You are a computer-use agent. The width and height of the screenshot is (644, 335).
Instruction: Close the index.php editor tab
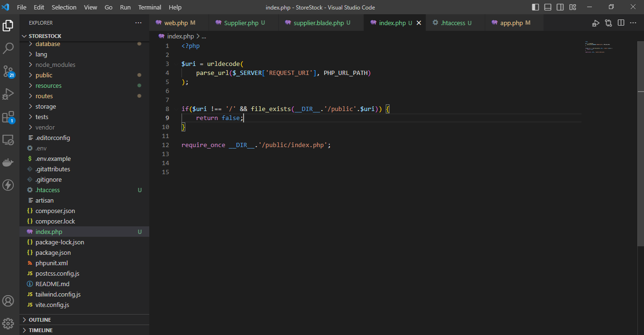[x=418, y=23]
